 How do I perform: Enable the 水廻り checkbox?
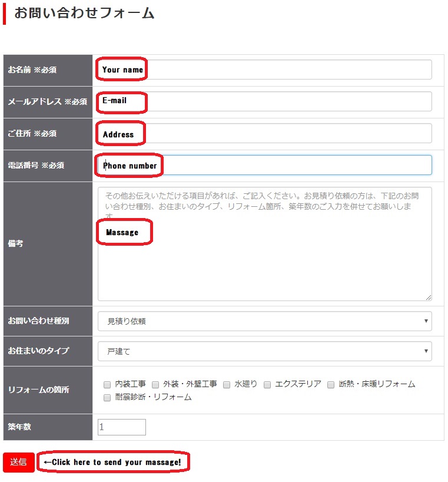click(x=227, y=385)
